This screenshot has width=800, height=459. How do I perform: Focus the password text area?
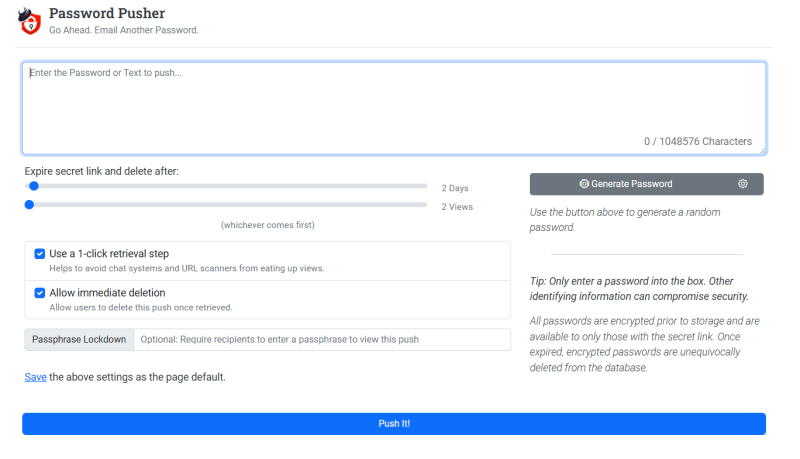pyautogui.click(x=394, y=108)
